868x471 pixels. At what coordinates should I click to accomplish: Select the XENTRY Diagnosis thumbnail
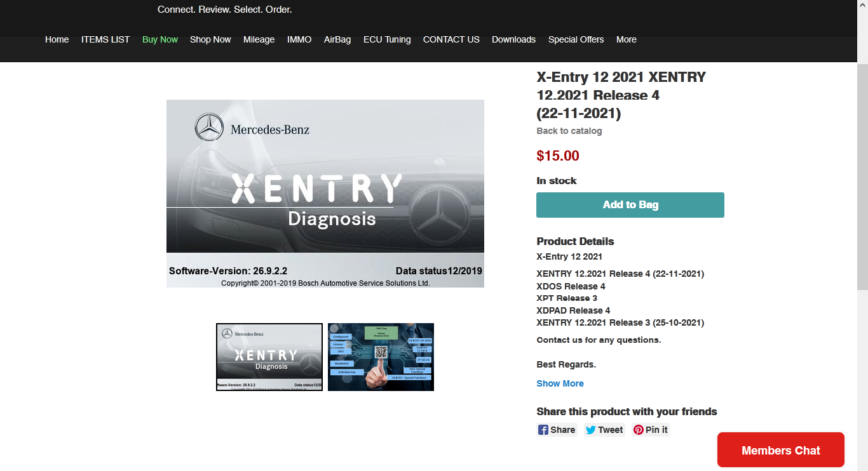(269, 357)
